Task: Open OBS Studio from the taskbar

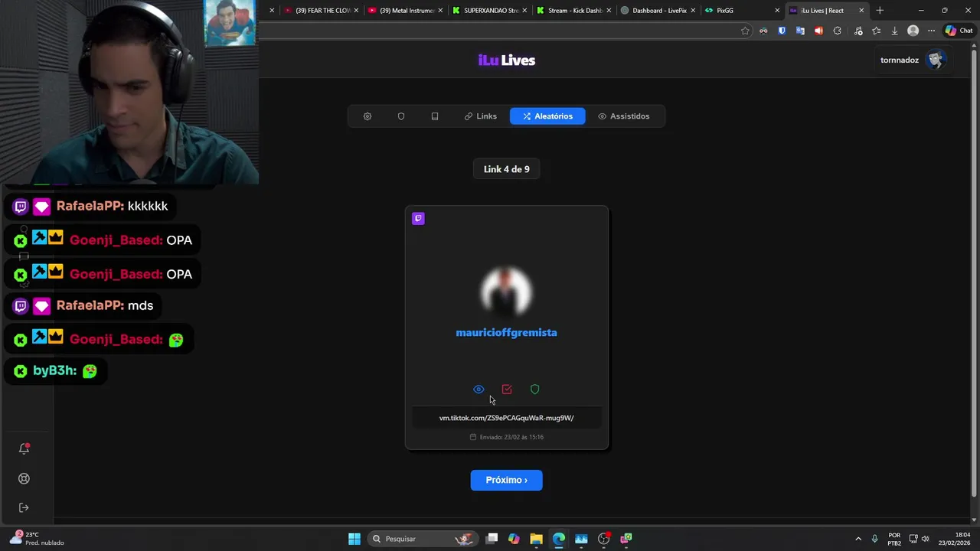Action: click(603, 539)
